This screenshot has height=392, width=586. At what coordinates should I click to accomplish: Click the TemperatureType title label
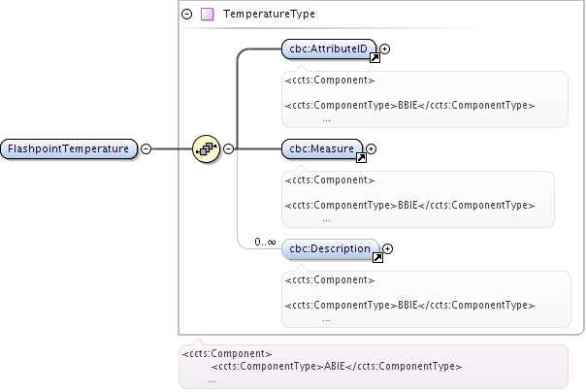pyautogui.click(x=269, y=15)
